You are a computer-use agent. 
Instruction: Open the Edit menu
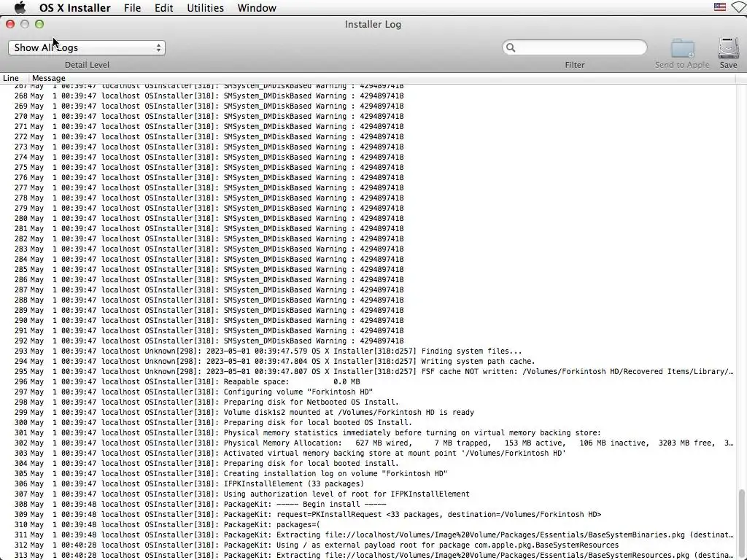[x=163, y=7]
